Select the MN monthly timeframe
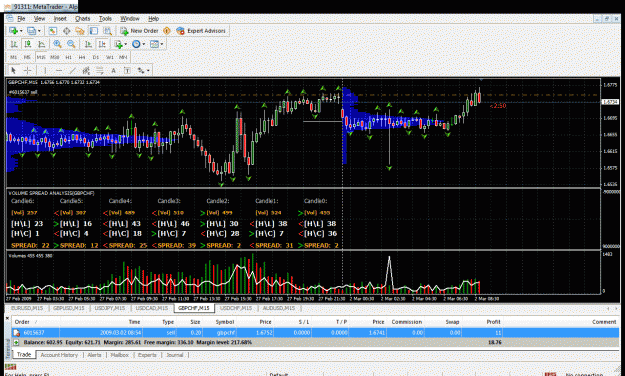This screenshot has width=625, height=376. coord(123,57)
